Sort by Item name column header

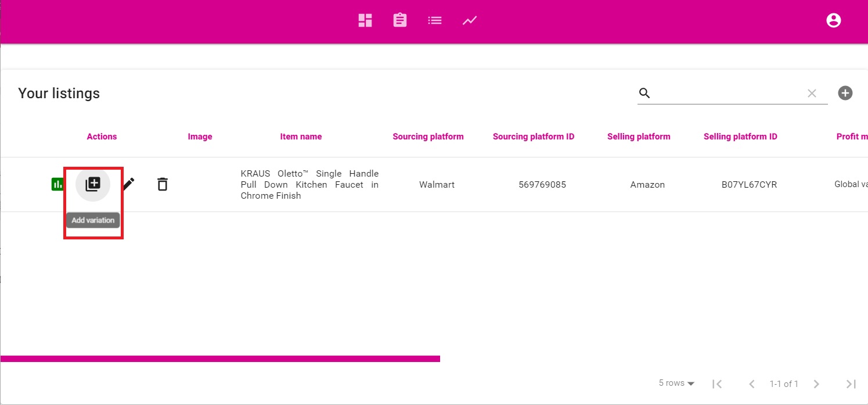coord(301,137)
